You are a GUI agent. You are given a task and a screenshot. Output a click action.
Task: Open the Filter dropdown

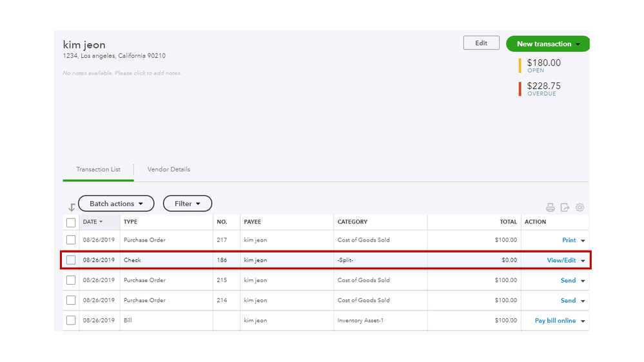[x=187, y=204]
